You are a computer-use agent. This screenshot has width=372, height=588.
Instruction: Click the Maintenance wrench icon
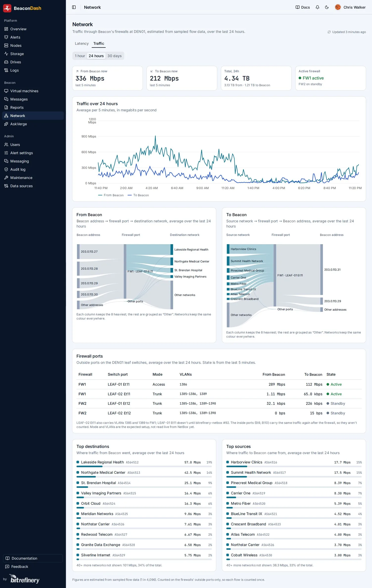(6, 178)
